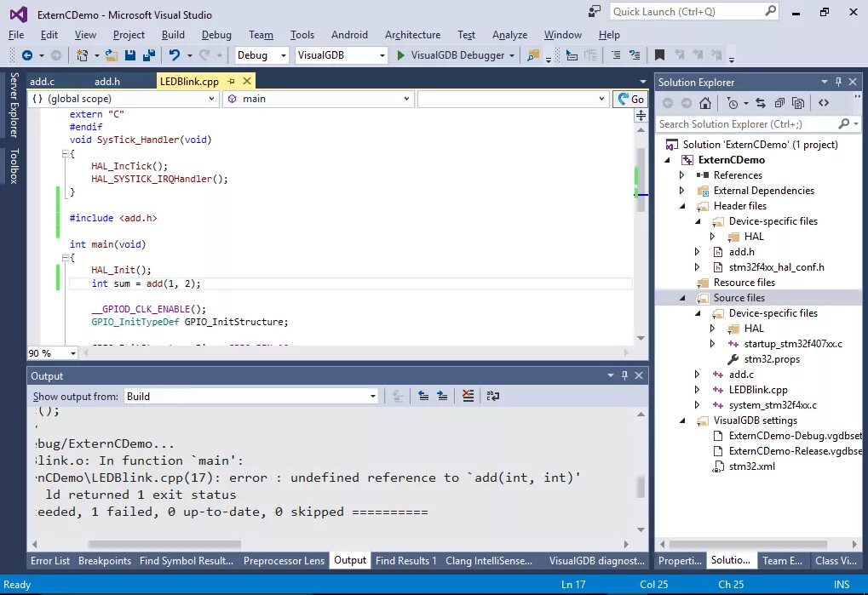The width and height of the screenshot is (868, 595).
Task: Toggle Word Wrap in Output window
Action: [492, 396]
